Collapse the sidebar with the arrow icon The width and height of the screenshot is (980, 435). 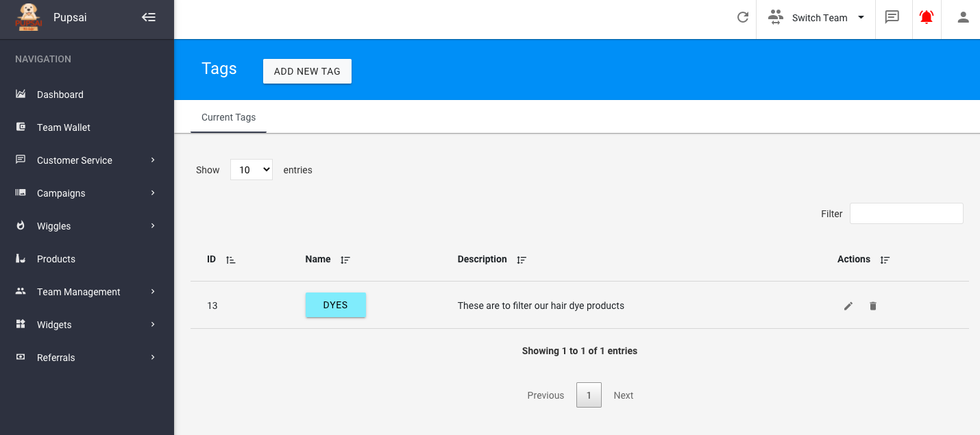point(149,18)
